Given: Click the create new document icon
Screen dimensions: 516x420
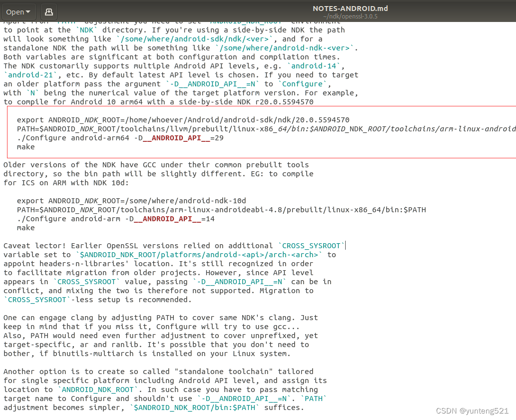Looking at the screenshot, I should click(48, 11).
